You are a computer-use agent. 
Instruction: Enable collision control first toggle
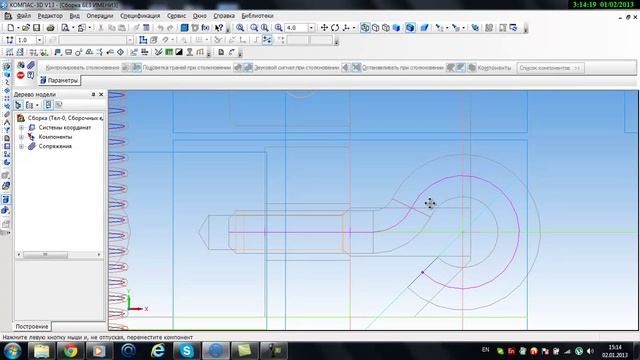126,67
